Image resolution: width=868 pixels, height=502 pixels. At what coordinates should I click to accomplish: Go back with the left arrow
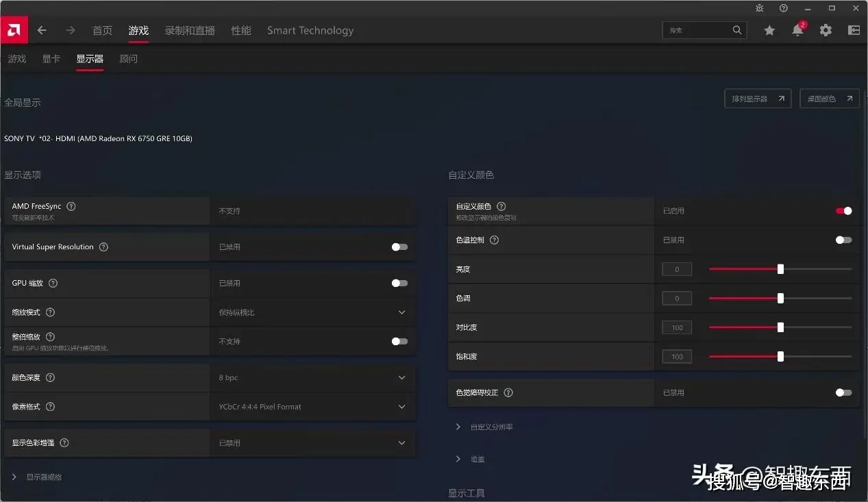(42, 30)
